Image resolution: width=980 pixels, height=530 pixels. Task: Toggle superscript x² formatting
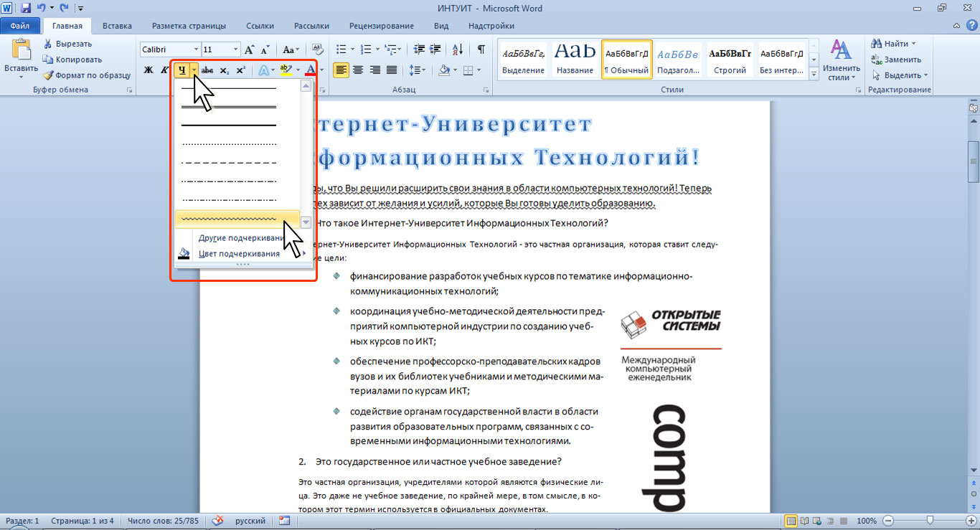[x=240, y=70]
